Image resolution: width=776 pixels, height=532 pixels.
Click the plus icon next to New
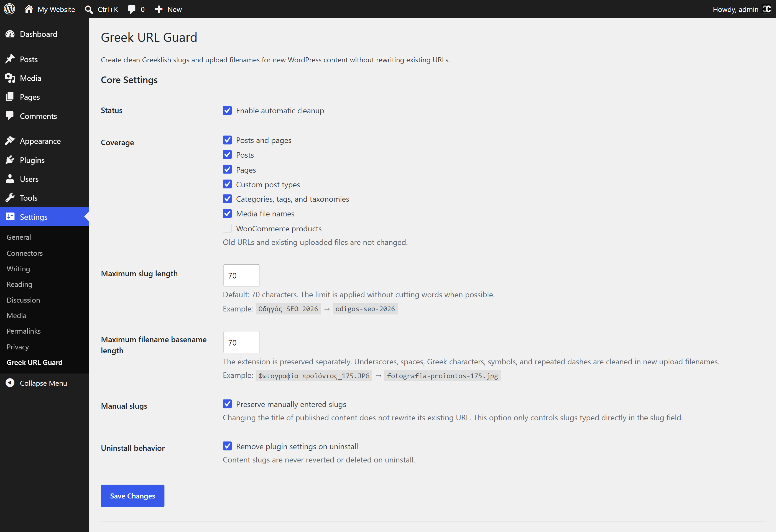coord(159,9)
